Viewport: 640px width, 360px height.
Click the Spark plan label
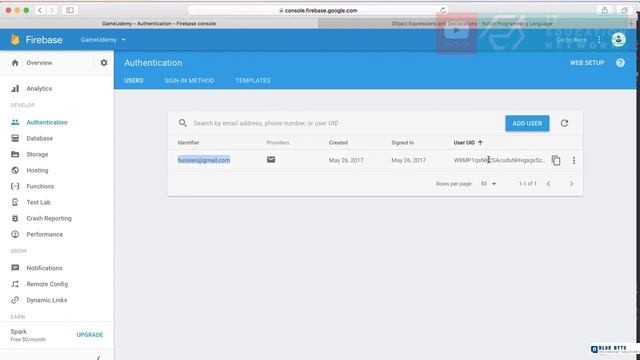point(18,331)
